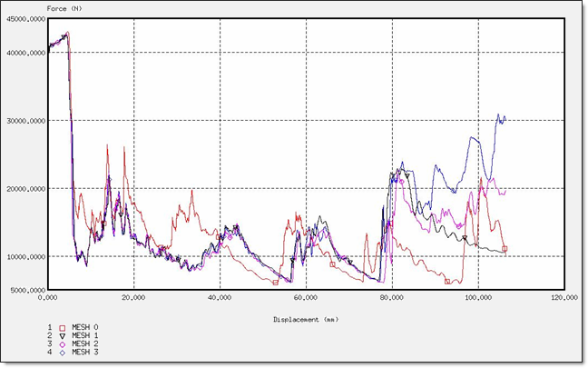The width and height of the screenshot is (588, 368).
Task: Click legend index number 1
Action: coord(49,327)
